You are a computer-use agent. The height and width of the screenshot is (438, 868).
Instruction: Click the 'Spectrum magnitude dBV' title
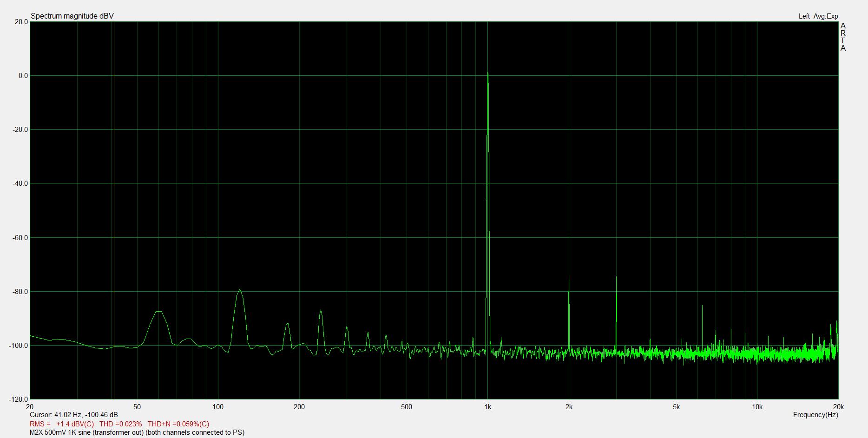[x=72, y=16]
